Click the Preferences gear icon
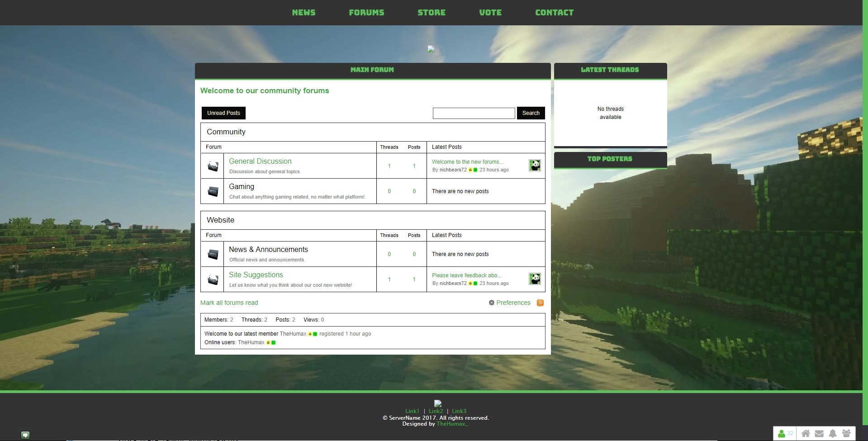The height and width of the screenshot is (441, 868). click(x=492, y=303)
